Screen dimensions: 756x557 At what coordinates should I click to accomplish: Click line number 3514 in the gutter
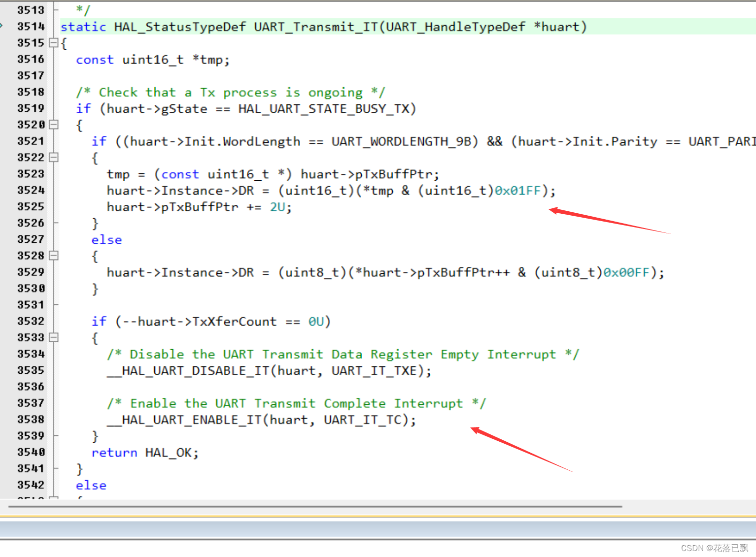(31, 27)
